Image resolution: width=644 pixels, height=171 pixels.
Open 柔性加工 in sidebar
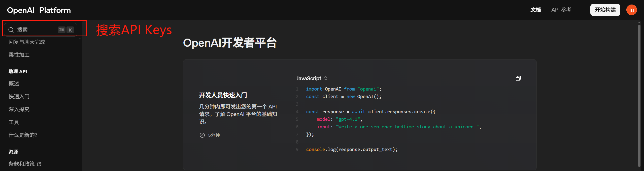19,55
